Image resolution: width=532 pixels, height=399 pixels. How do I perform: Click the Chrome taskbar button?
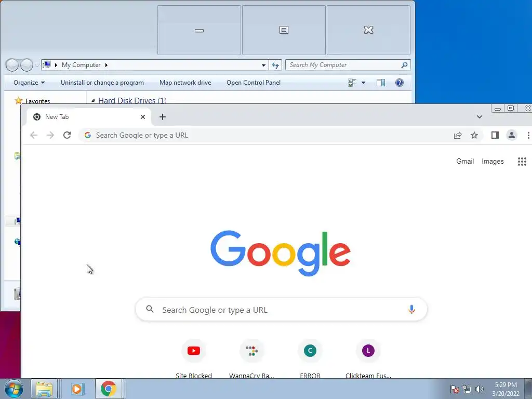[x=109, y=389]
